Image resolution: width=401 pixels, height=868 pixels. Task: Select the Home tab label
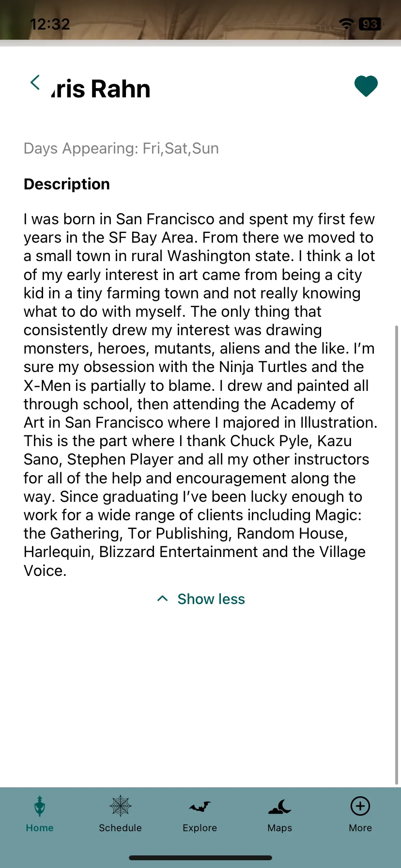point(40,828)
